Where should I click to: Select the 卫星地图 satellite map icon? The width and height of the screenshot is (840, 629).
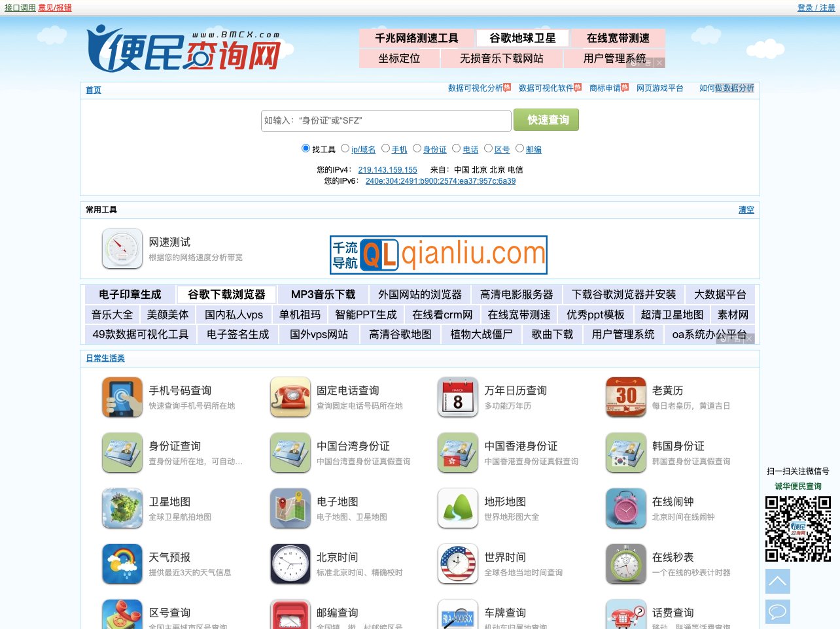(122, 508)
